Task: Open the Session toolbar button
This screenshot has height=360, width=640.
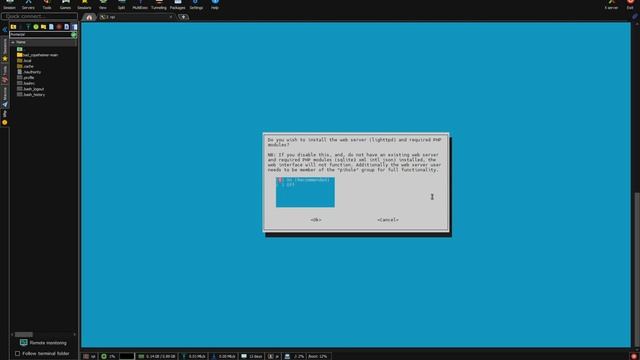Action: [x=9, y=5]
